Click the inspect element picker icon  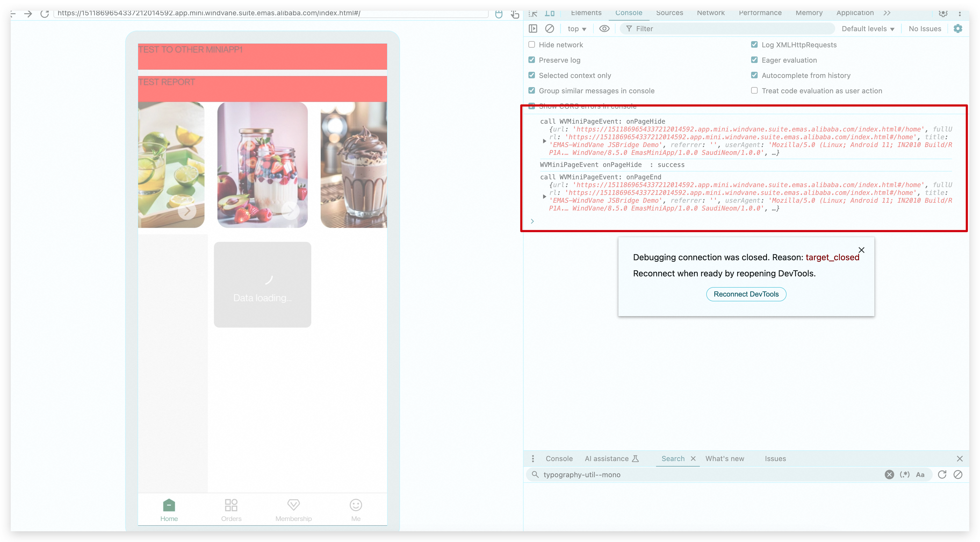pyautogui.click(x=533, y=13)
